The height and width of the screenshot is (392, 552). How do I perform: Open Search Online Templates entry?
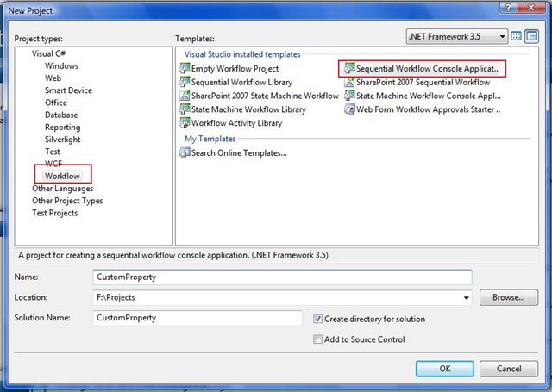tap(239, 153)
